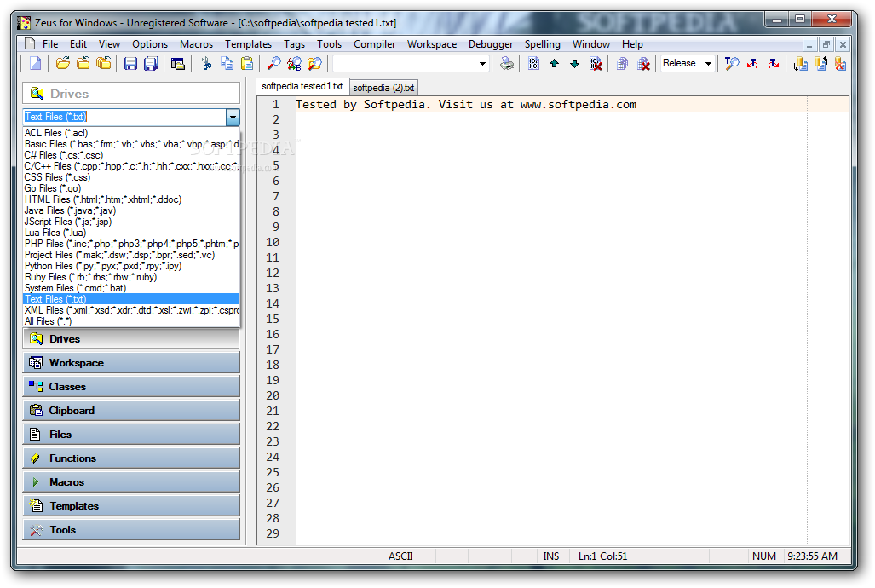Click the first red-arrow T tag icon
This screenshot has height=588, width=875.
coord(753,64)
